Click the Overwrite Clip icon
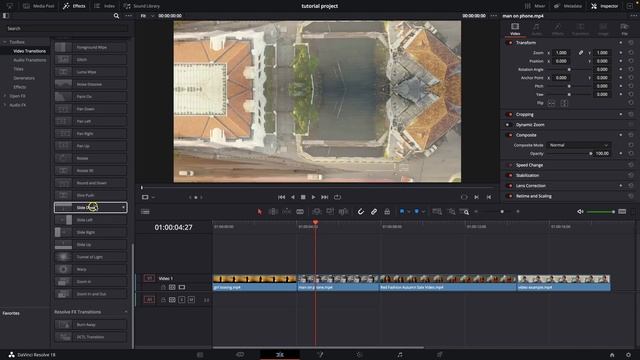The height and width of the screenshot is (360, 640). point(330,211)
